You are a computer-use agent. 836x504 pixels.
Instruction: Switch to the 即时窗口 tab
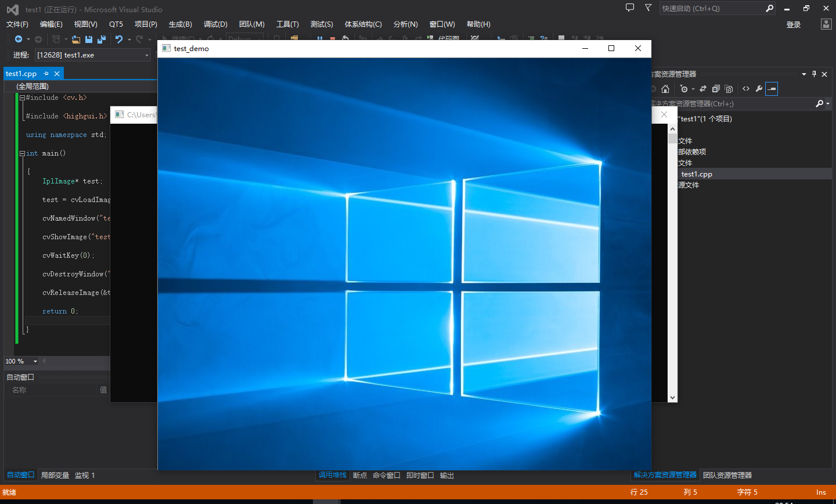pos(420,475)
